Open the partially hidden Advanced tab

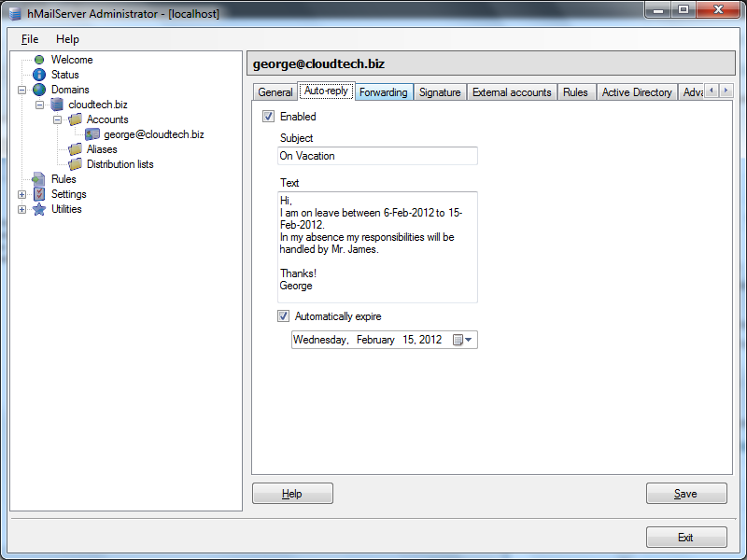coord(692,92)
